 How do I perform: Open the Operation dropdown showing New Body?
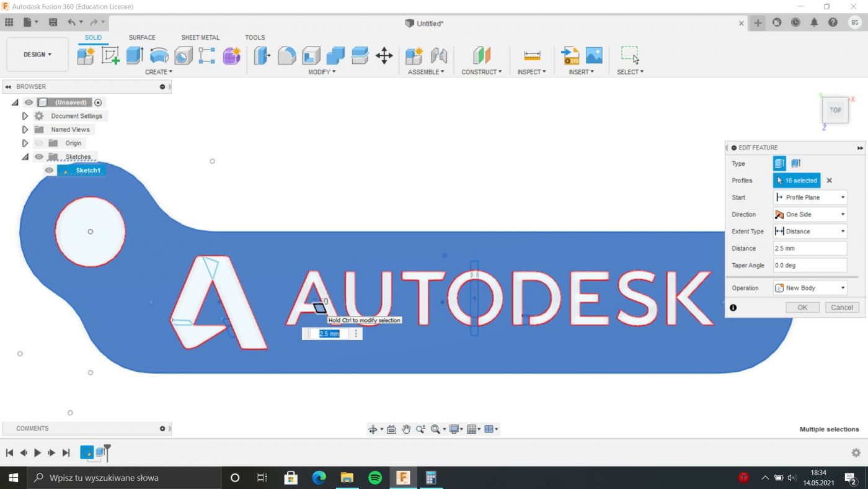pos(810,288)
